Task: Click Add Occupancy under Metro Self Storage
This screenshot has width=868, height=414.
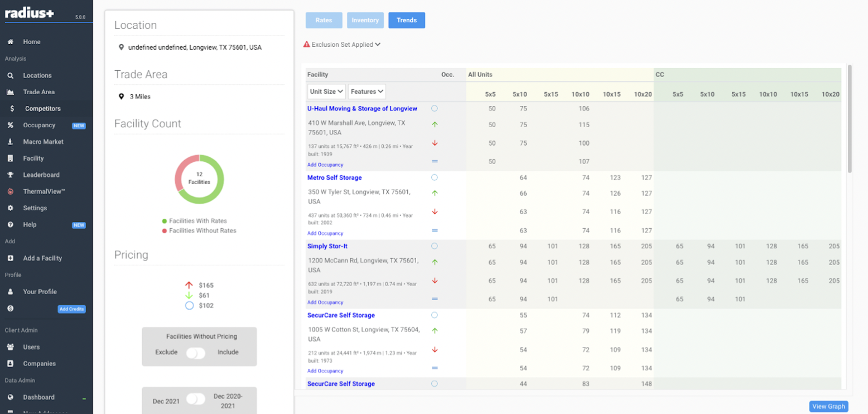Action: [x=325, y=233]
